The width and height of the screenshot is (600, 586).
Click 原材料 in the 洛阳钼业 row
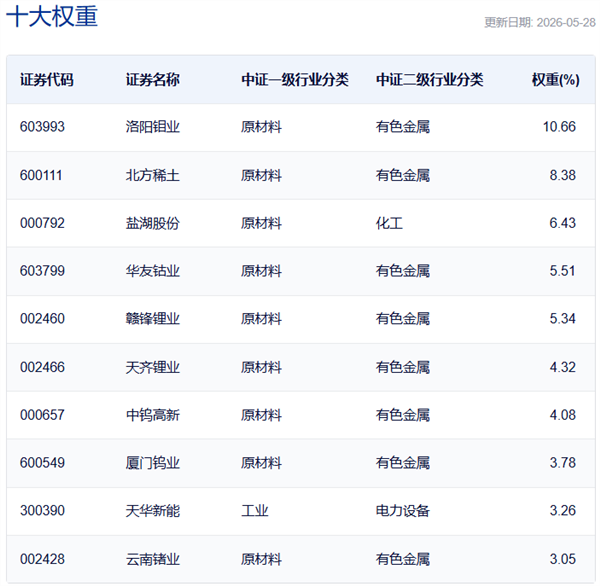click(261, 127)
